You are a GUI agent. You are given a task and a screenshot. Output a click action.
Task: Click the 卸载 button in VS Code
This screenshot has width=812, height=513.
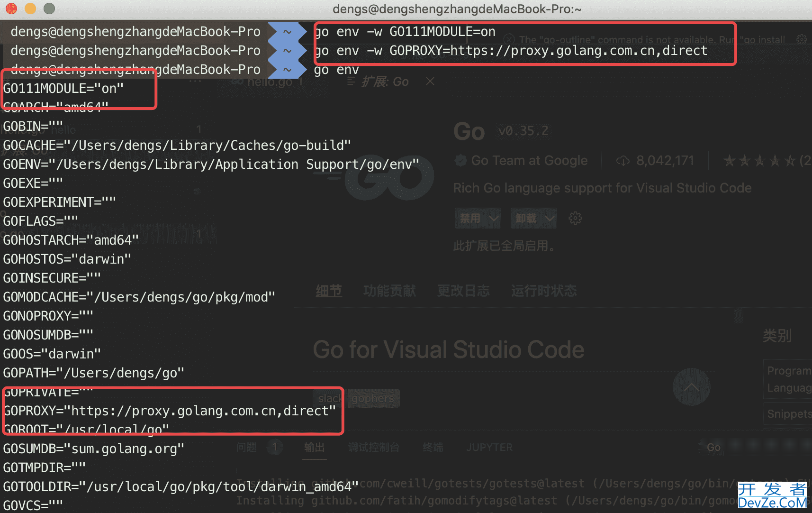pyautogui.click(x=526, y=218)
